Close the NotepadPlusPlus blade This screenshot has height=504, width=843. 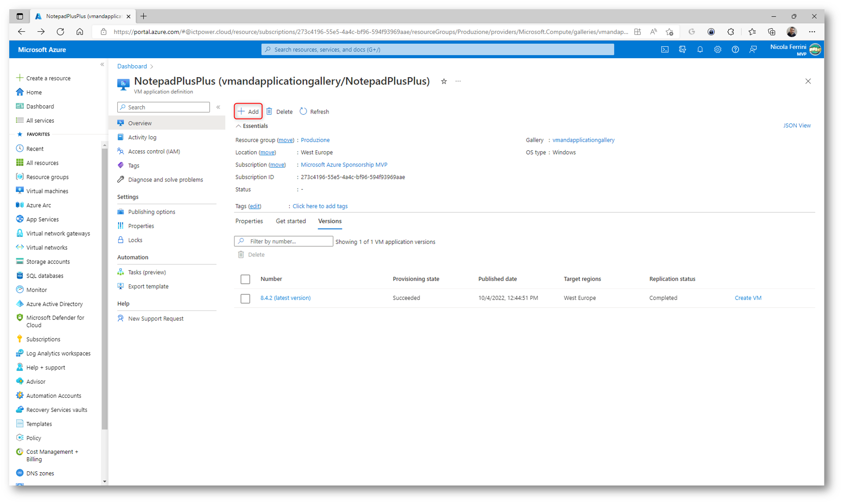point(808,81)
